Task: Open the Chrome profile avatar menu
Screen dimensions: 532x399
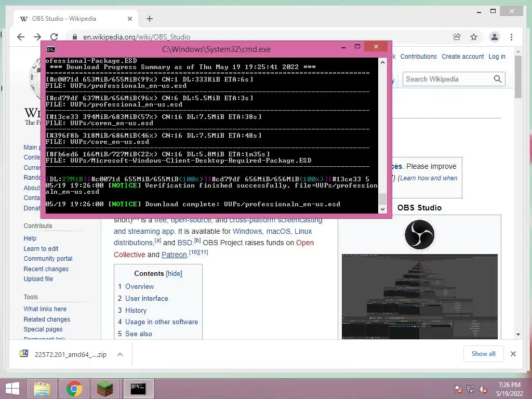Action: [495, 37]
